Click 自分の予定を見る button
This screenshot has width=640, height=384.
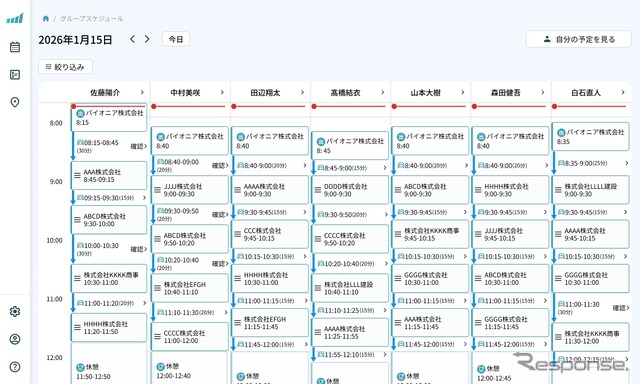578,39
